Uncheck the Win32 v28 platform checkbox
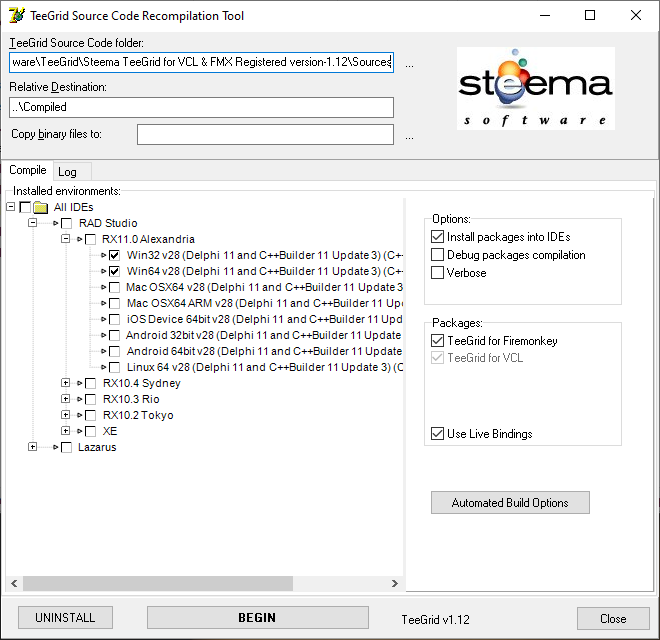 [114, 255]
